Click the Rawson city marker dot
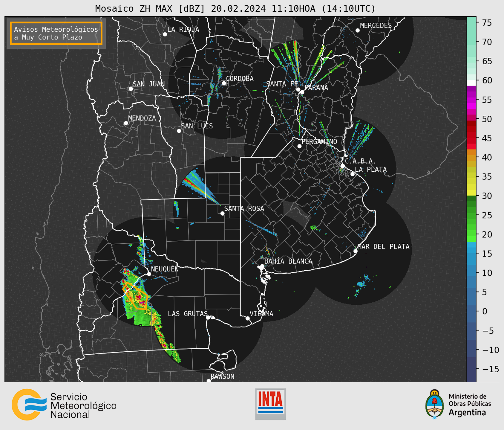 (209, 381)
